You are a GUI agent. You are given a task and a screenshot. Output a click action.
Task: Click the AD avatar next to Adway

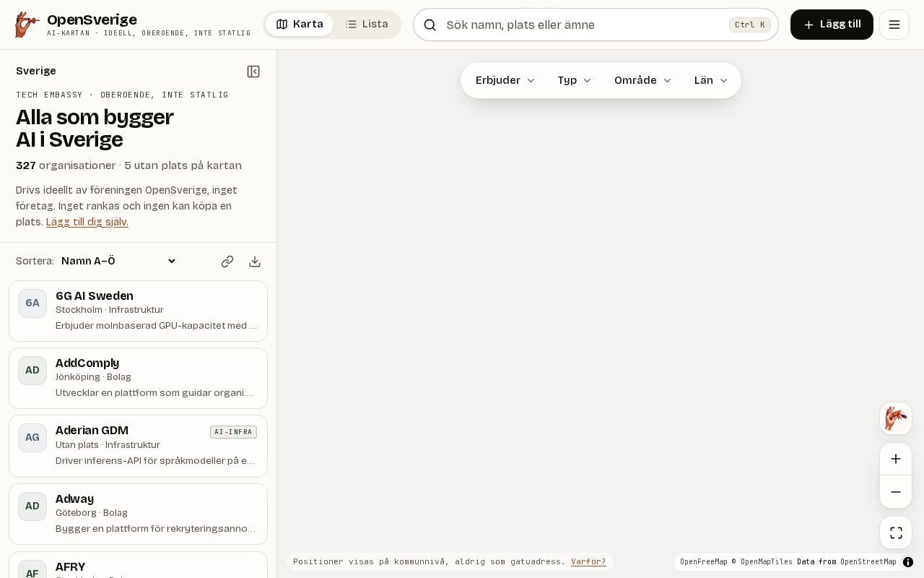(x=32, y=506)
